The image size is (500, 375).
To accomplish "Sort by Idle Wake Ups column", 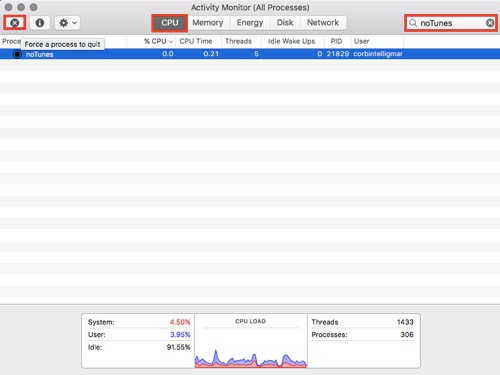I will (x=292, y=41).
